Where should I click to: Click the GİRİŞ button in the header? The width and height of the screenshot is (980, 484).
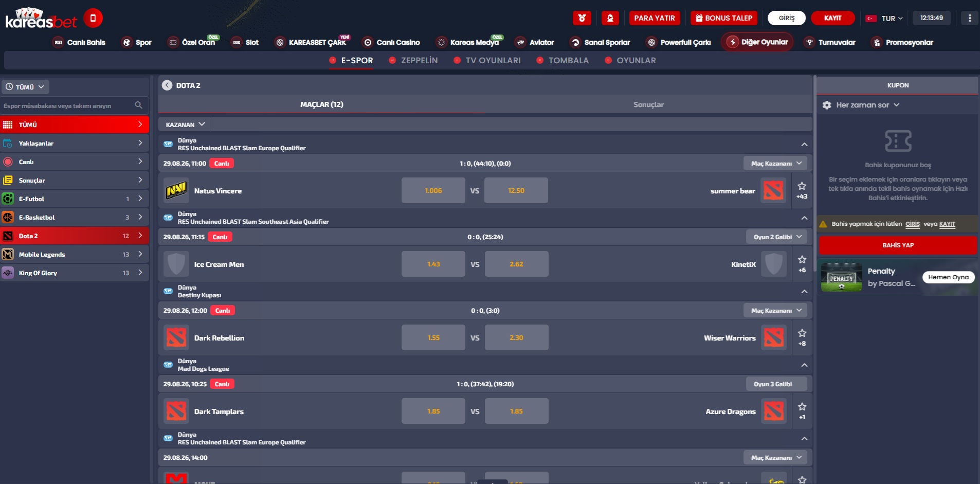coord(787,18)
